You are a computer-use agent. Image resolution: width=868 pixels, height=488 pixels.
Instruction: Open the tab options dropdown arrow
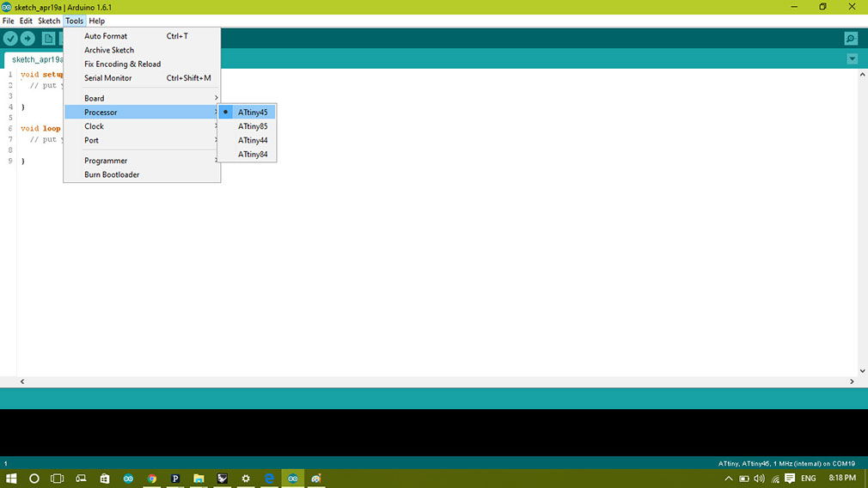[x=852, y=59]
